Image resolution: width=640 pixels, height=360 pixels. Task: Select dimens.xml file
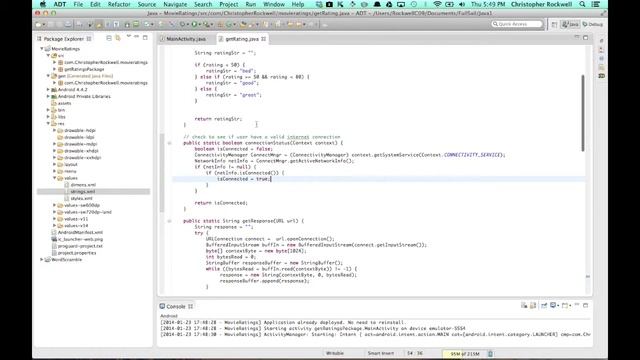83,185
